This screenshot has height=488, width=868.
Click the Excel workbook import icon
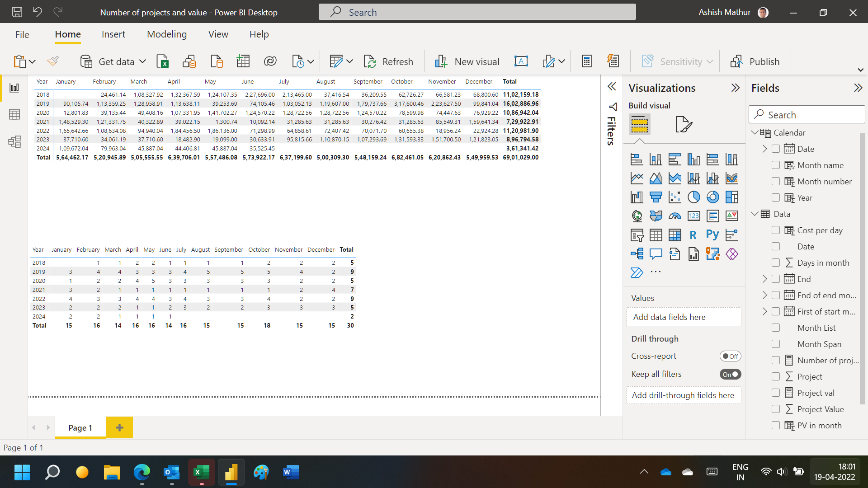(162, 61)
